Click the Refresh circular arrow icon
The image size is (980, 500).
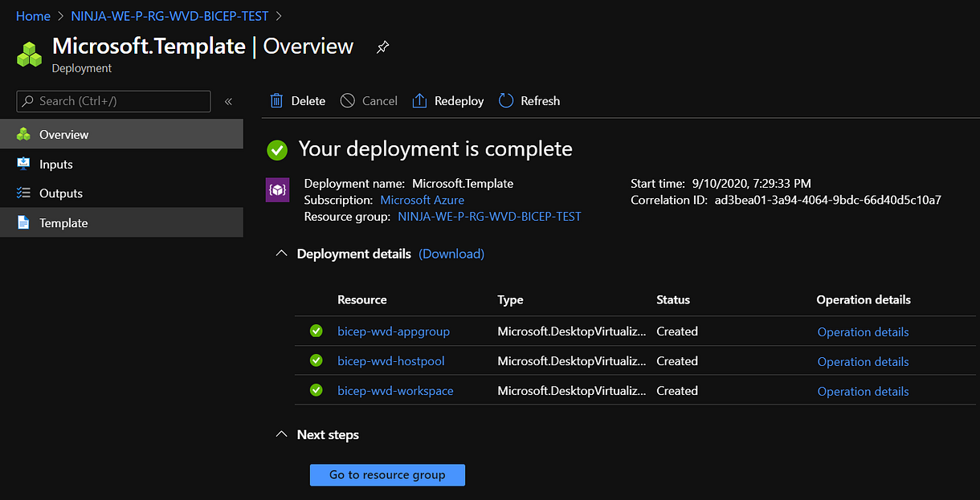tap(506, 100)
